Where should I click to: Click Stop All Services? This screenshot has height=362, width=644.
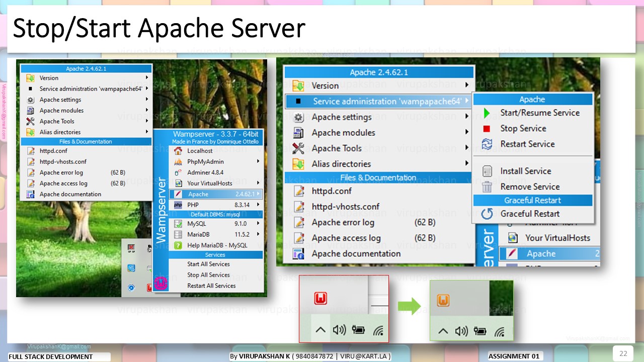pyautogui.click(x=208, y=275)
